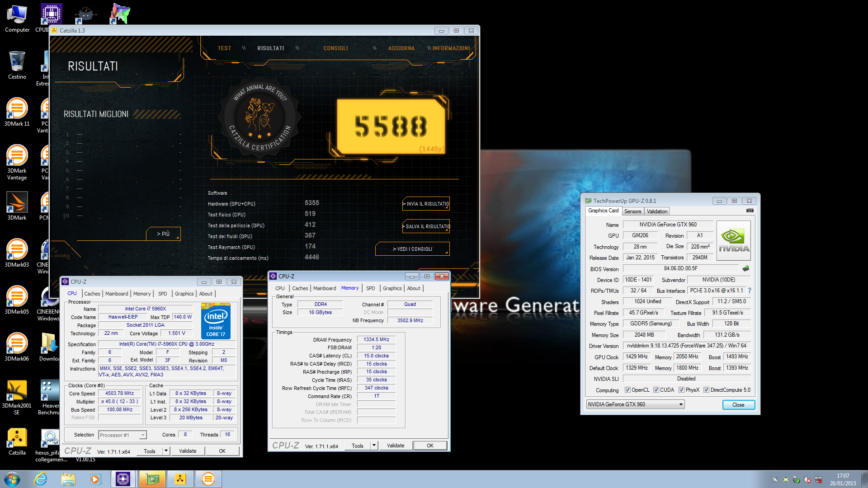Select the AGGIORNA menu in Catzilla
Image resolution: width=868 pixels, height=488 pixels.
(401, 48)
